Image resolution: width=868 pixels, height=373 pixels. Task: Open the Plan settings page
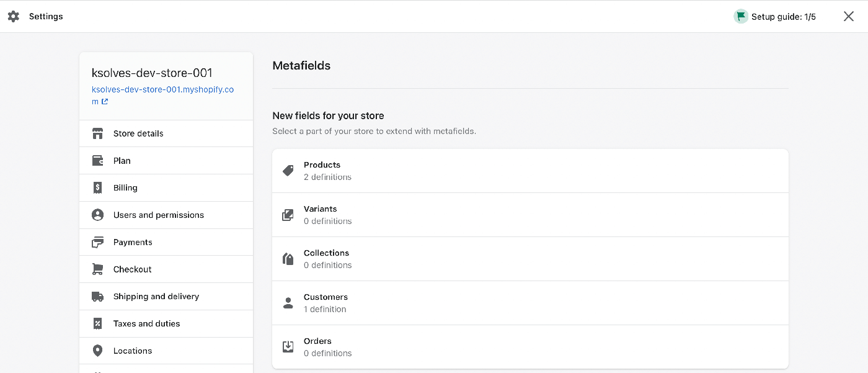click(166, 161)
